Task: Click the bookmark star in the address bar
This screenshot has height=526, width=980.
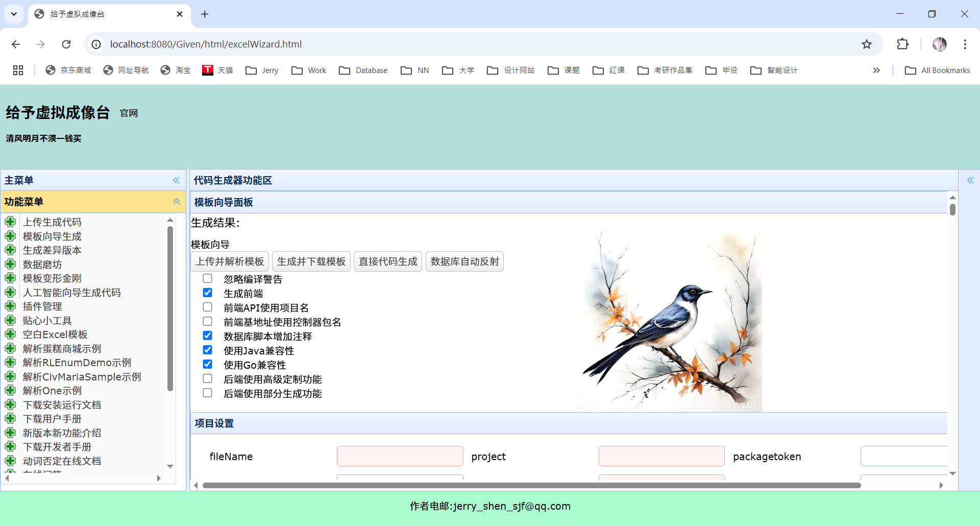Action: coord(867,44)
